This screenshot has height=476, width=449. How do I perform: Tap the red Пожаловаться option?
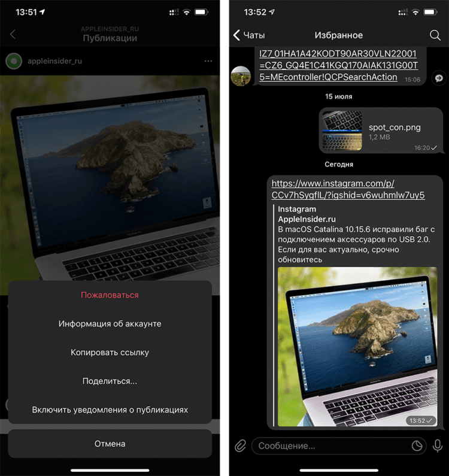[110, 295]
